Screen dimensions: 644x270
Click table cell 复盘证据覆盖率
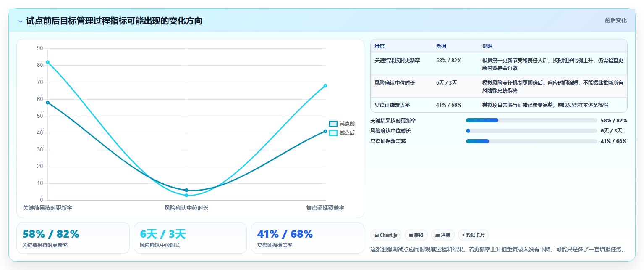(x=392, y=105)
